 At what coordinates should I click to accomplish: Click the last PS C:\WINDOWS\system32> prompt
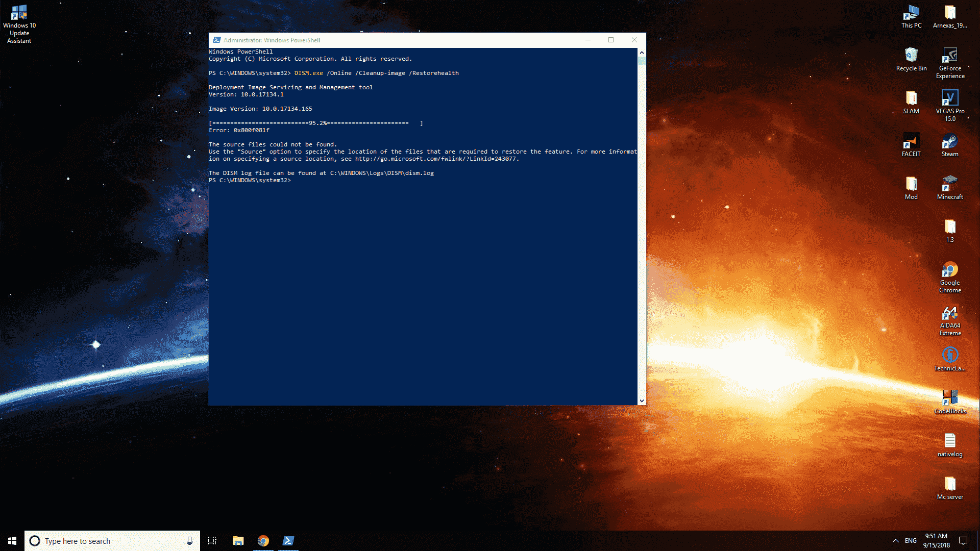point(250,180)
